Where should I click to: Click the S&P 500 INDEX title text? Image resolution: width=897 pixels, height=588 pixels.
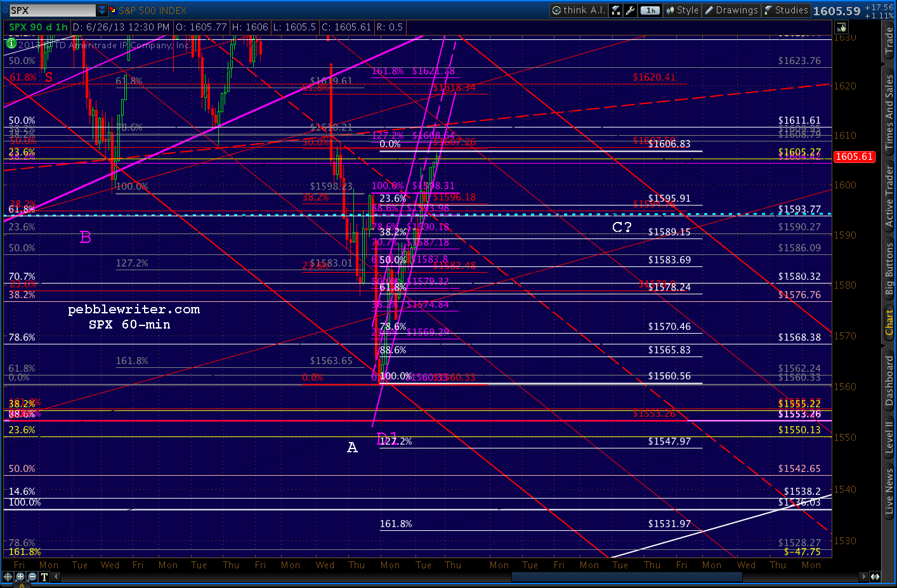[x=153, y=10]
